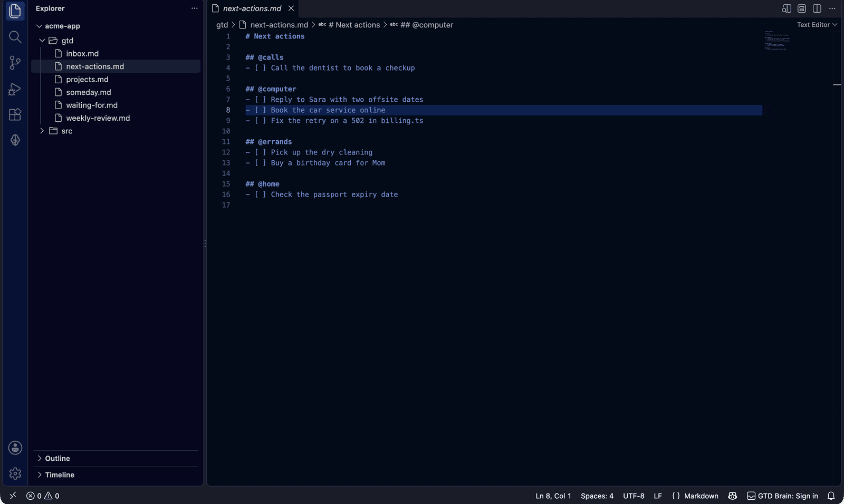Check the 'Reply to Sara' task box
The height and width of the screenshot is (504, 844).
pos(261,100)
